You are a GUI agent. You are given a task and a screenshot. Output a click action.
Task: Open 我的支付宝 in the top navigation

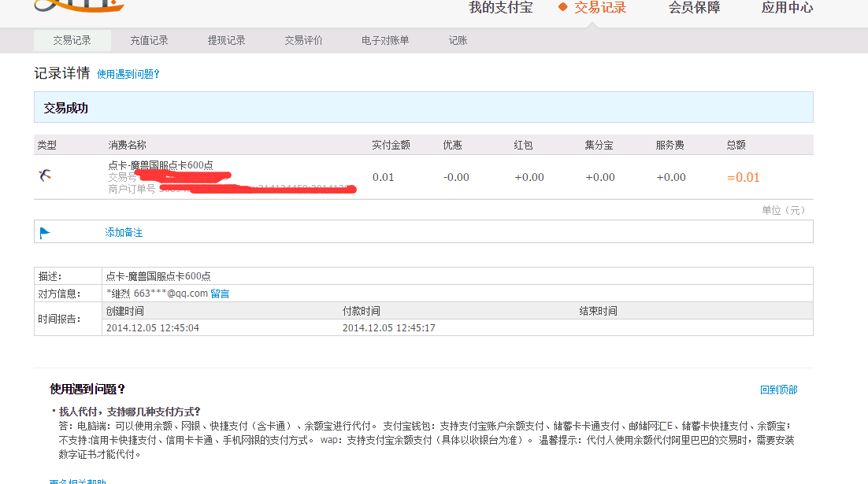(x=500, y=8)
